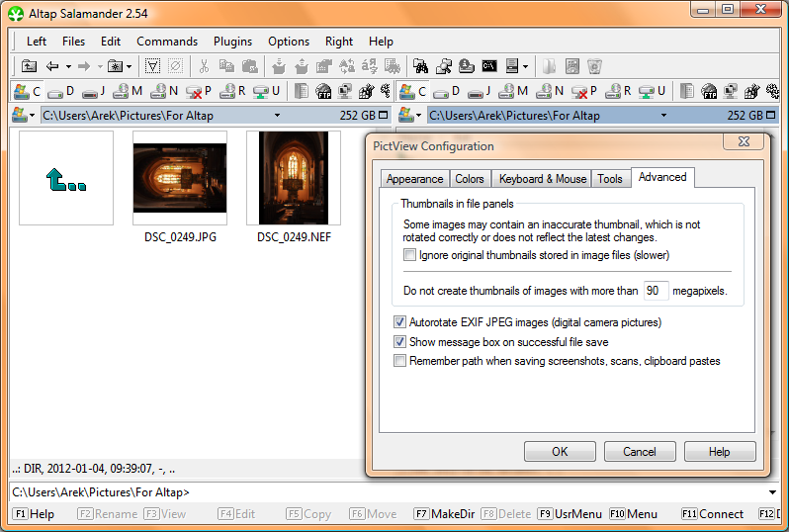Click the Pack files icon

(278, 66)
